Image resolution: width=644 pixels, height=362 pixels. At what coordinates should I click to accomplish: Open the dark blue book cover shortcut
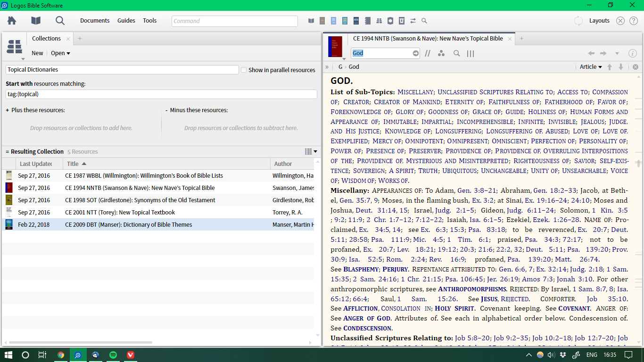point(356,21)
